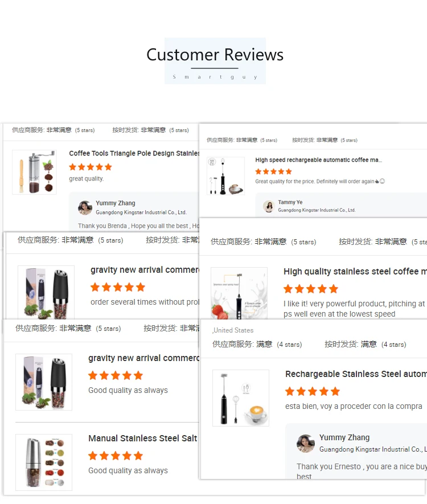Click stars under High quality stainless steel coffee
This screenshot has width=427, height=504.
pyautogui.click(x=311, y=289)
